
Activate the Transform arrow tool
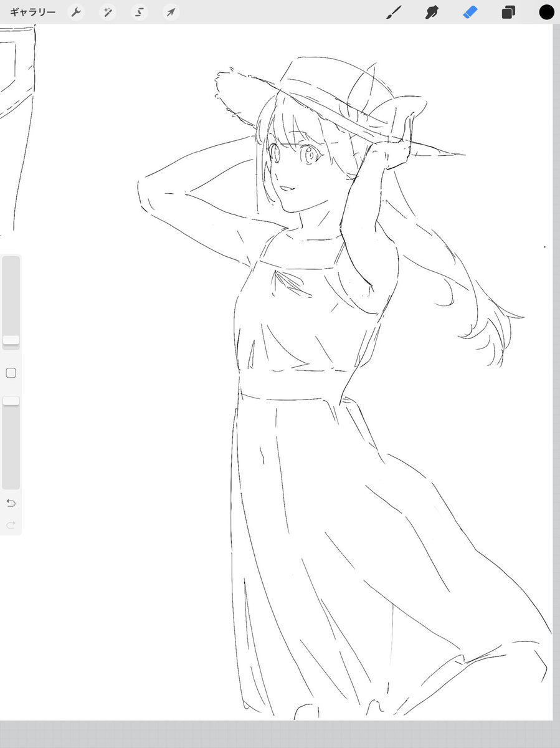point(171,12)
